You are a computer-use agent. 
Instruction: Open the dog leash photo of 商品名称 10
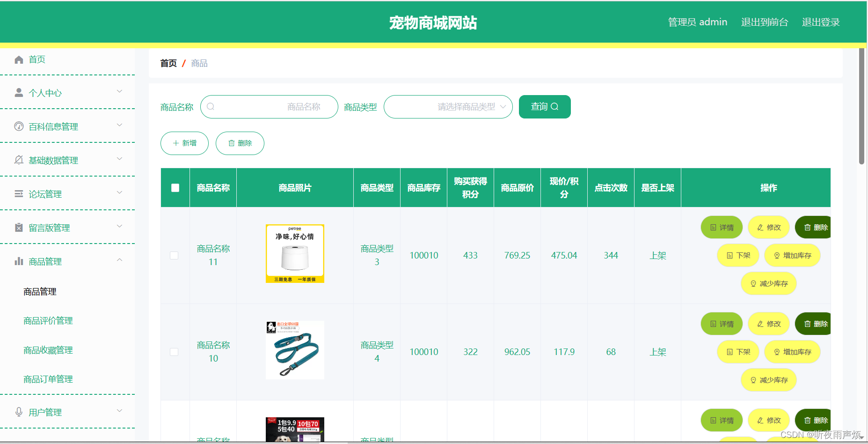295,350
